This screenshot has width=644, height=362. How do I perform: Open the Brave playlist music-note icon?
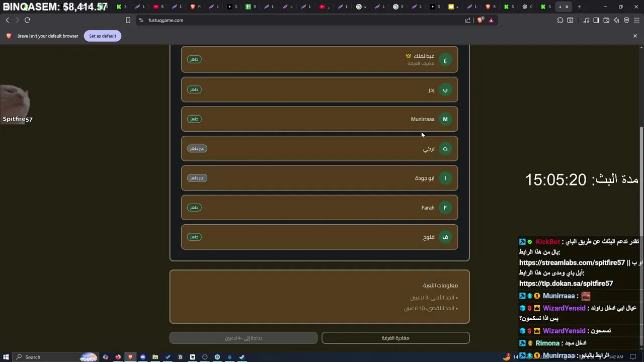pyautogui.click(x=586, y=20)
